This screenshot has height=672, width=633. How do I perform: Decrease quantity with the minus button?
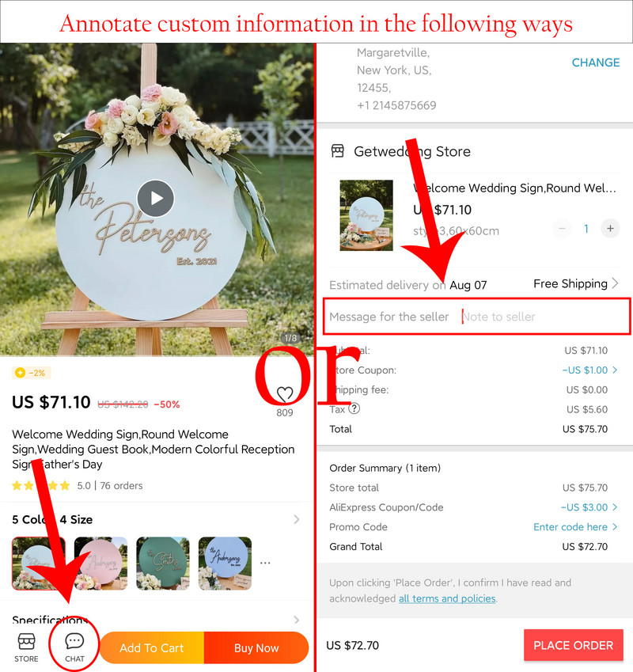tap(562, 229)
